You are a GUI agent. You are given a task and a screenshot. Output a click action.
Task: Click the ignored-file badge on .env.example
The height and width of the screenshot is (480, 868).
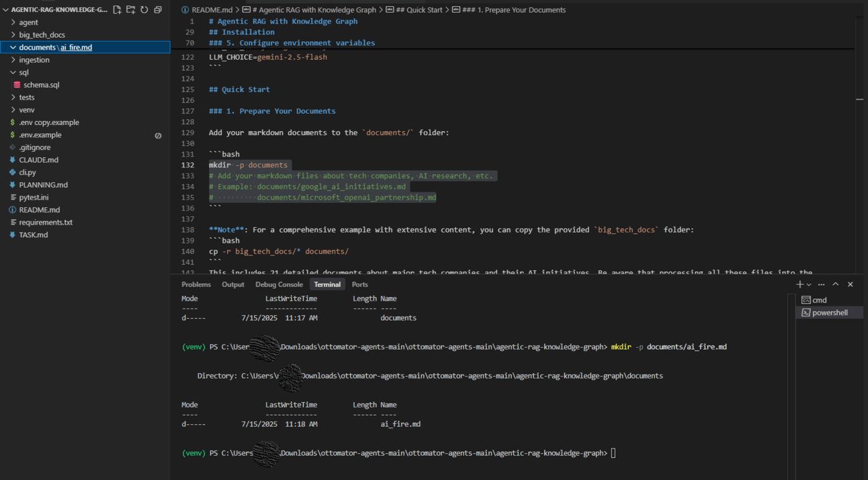point(158,135)
